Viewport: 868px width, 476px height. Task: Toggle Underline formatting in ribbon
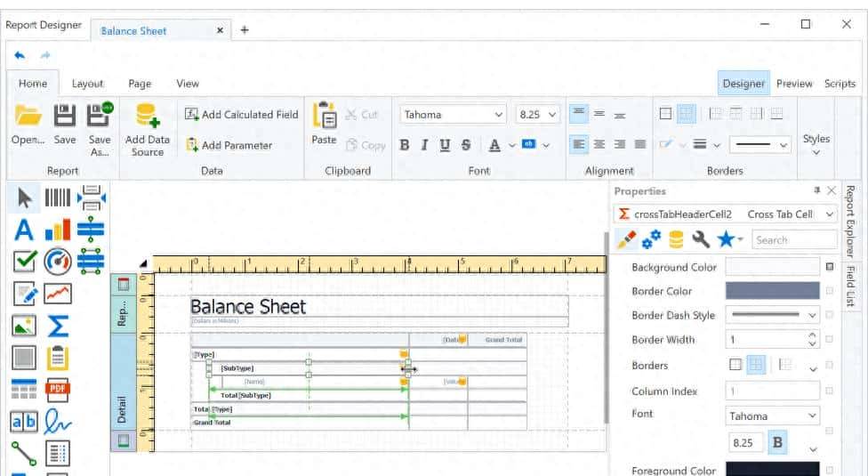point(445,145)
